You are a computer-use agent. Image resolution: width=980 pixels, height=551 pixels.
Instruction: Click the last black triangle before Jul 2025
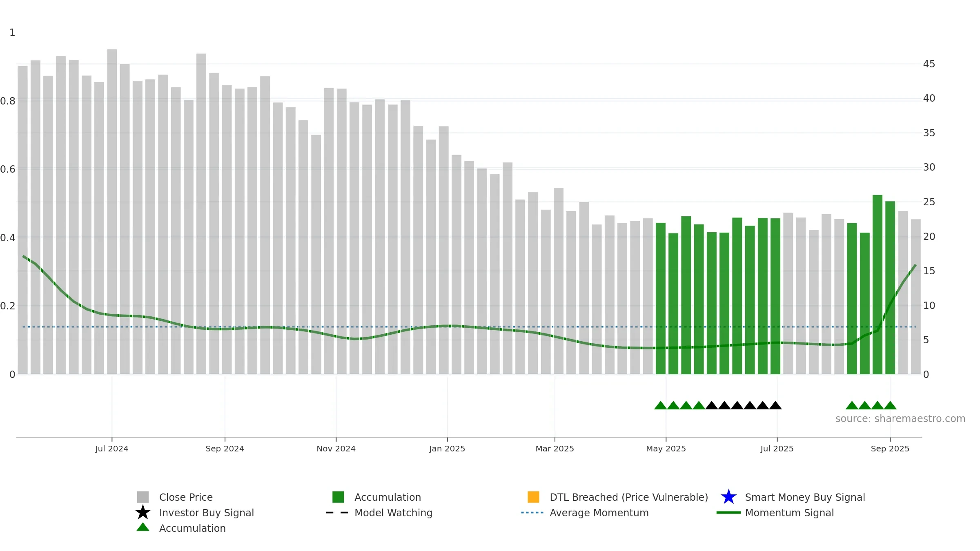point(775,405)
